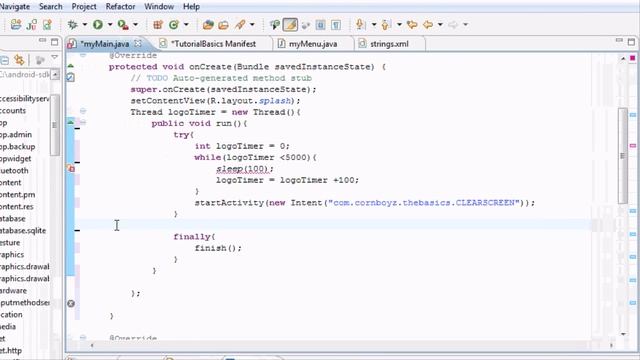This screenshot has width=640, height=360.
Task: Collapse fold at bottom @Override line
Action: click(x=83, y=338)
